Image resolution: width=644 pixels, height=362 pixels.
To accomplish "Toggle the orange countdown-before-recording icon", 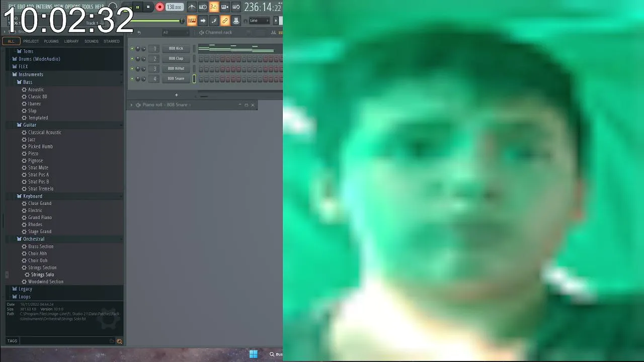I will point(214,7).
